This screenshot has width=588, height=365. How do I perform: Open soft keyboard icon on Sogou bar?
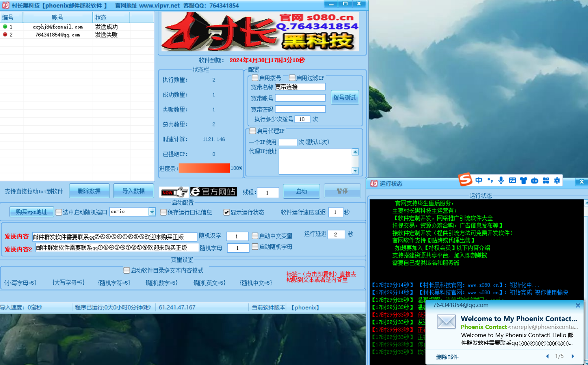[x=513, y=180]
